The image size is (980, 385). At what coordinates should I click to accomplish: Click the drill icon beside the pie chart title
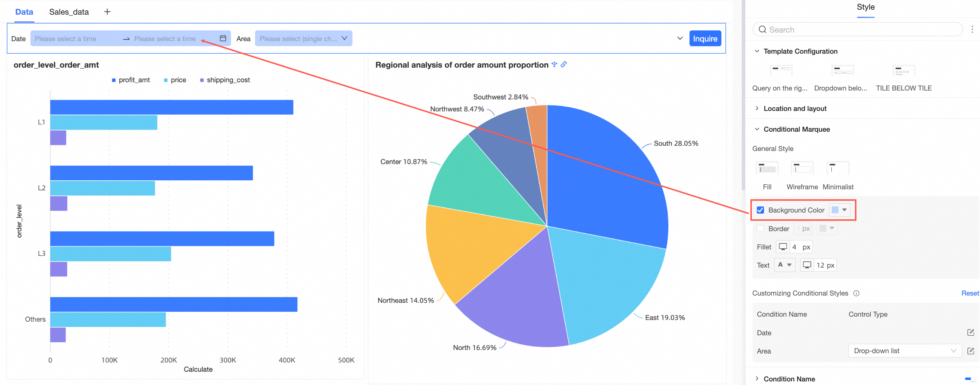pyautogui.click(x=554, y=64)
